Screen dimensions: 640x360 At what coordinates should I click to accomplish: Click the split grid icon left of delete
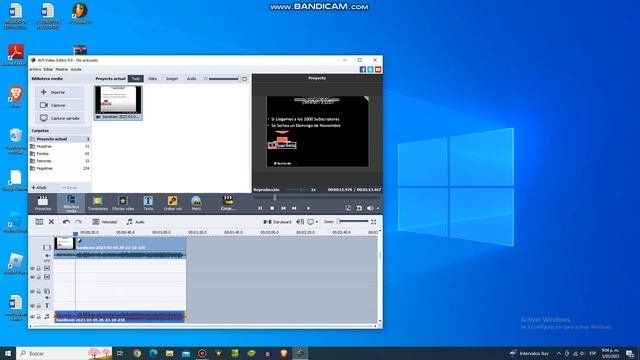(x=39, y=222)
